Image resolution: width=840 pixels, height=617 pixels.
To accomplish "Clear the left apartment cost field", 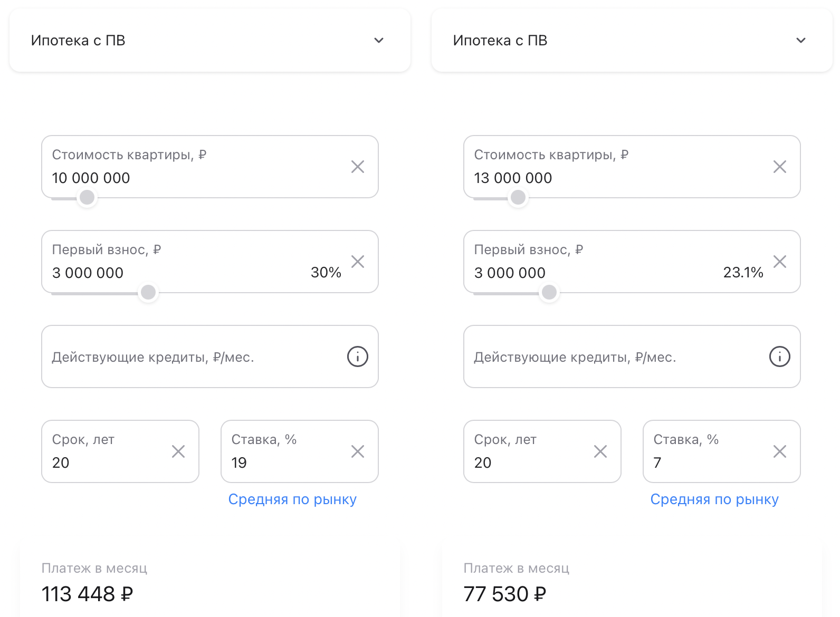I will [358, 167].
